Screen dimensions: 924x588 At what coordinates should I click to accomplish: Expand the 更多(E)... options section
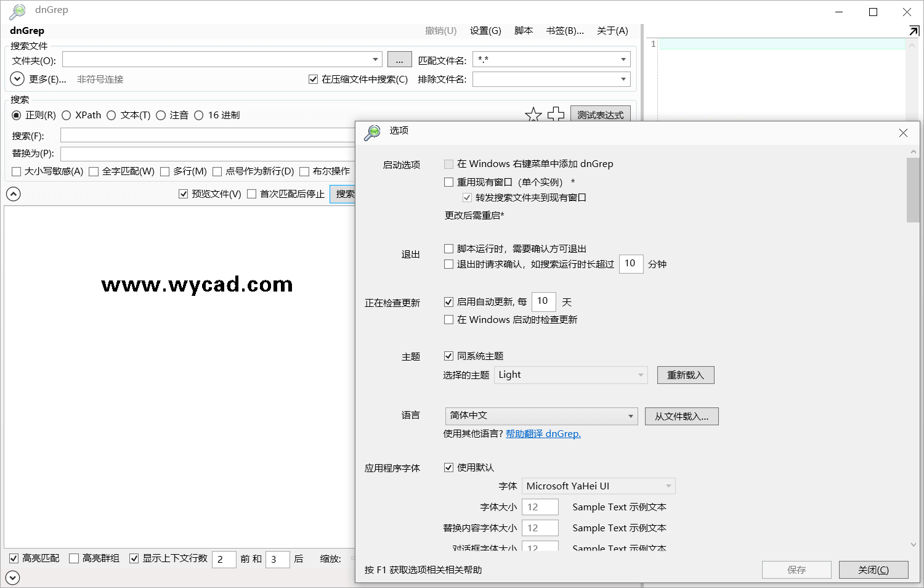point(17,79)
